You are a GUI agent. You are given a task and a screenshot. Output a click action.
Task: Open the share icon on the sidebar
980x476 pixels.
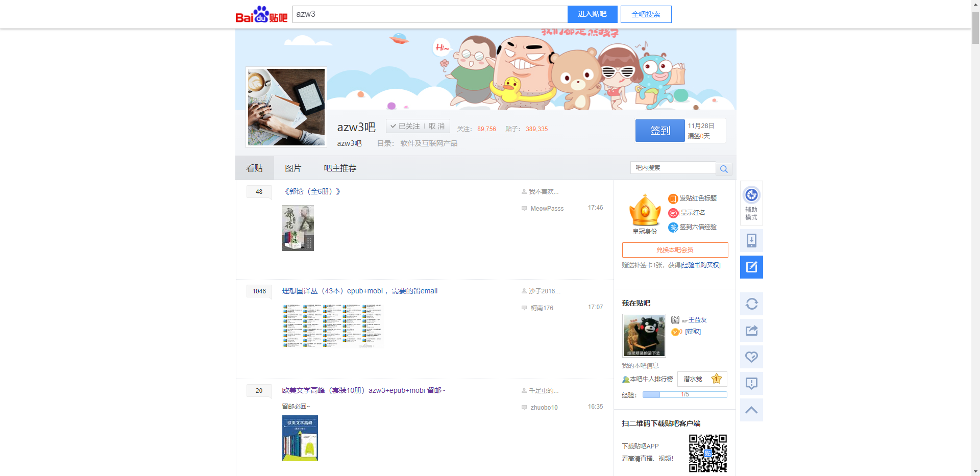pos(751,330)
